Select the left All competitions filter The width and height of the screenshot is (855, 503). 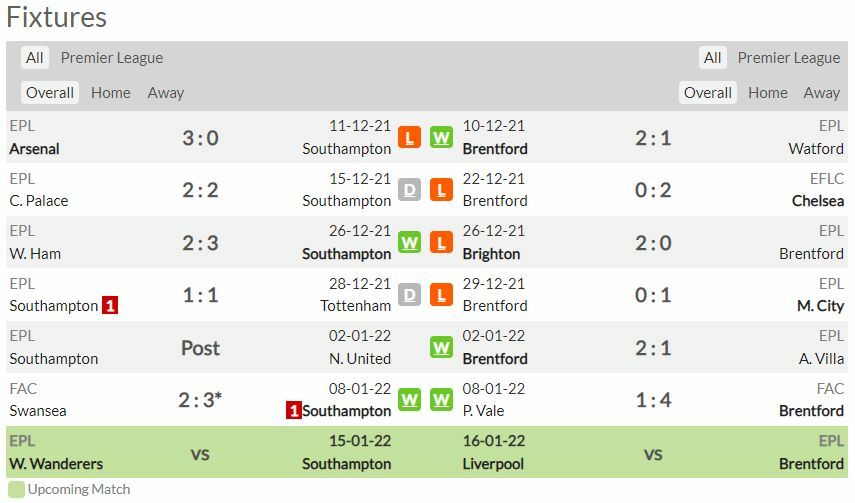pos(35,58)
